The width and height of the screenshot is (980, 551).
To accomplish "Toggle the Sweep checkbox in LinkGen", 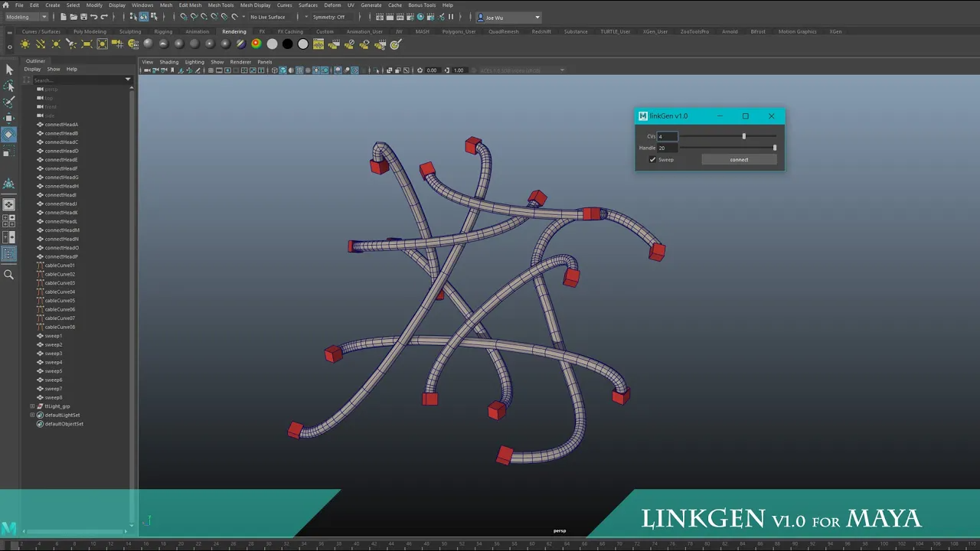I will tap(653, 159).
